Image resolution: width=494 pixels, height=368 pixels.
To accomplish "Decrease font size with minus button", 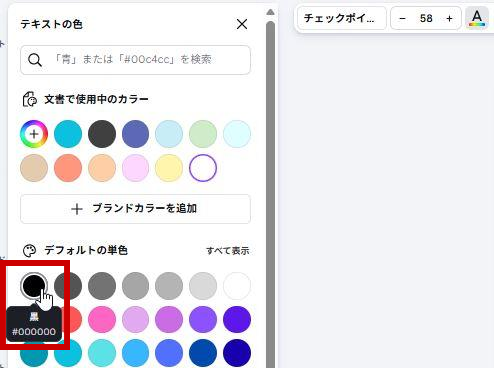I will pos(402,18).
